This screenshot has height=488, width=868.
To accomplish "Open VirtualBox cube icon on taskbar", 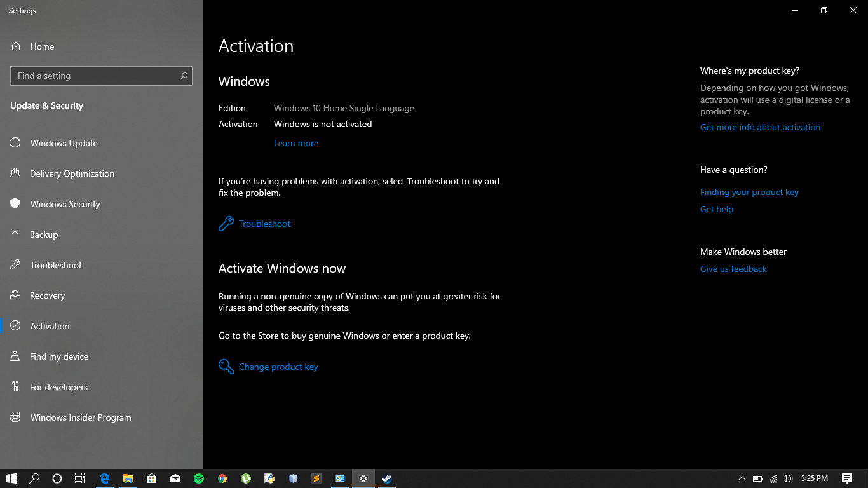I will [x=293, y=478].
